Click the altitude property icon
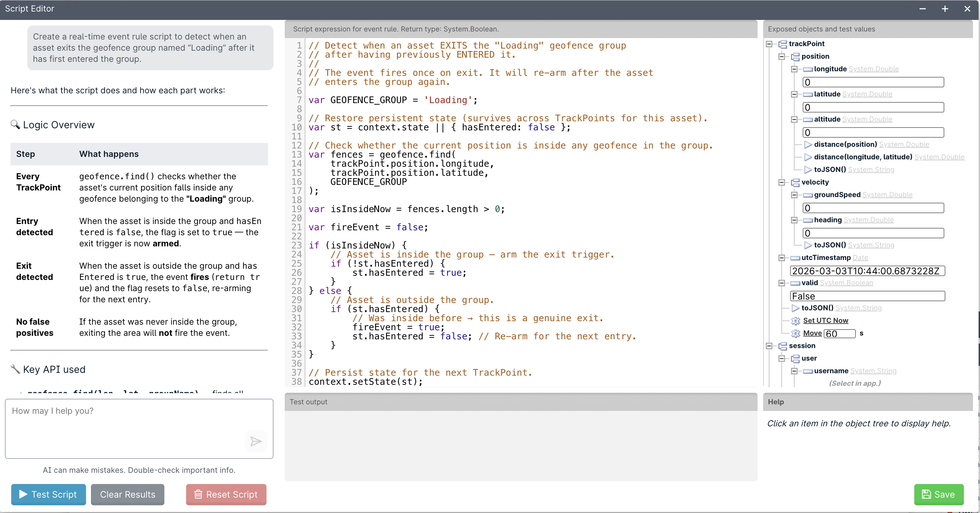This screenshot has height=513, width=980. (x=808, y=119)
